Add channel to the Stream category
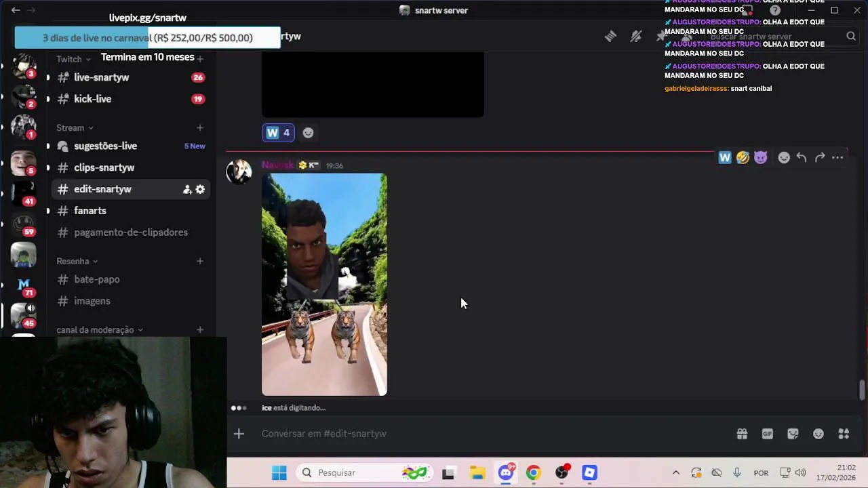This screenshot has width=868, height=488. (x=200, y=127)
